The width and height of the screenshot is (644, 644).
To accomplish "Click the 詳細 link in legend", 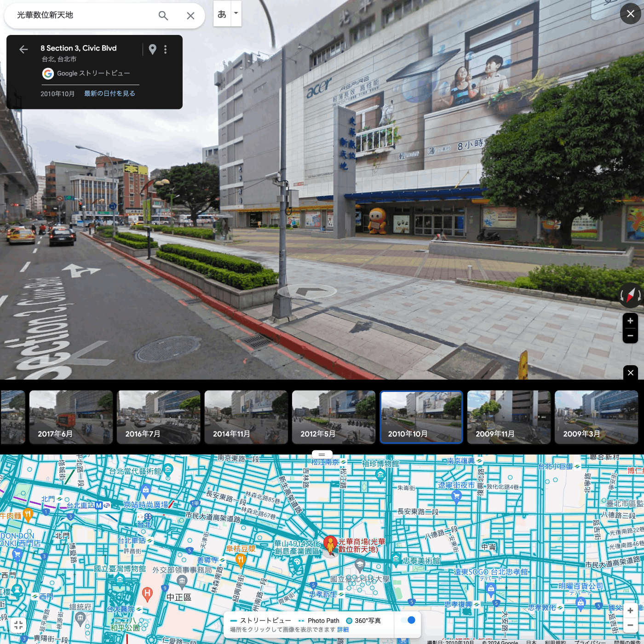I will [x=343, y=629].
